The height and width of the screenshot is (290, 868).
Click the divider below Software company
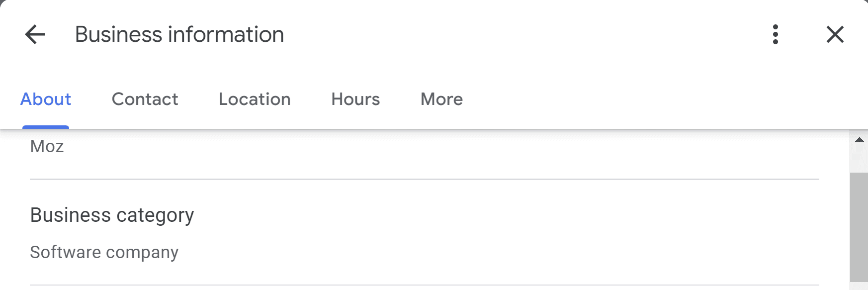[x=424, y=285]
